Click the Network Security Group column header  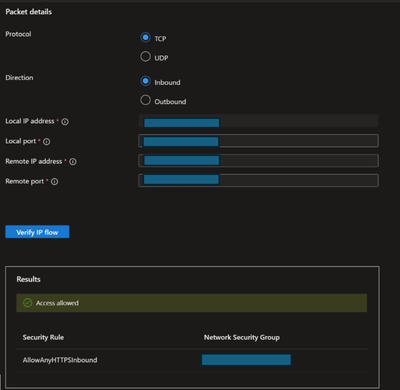tap(242, 337)
